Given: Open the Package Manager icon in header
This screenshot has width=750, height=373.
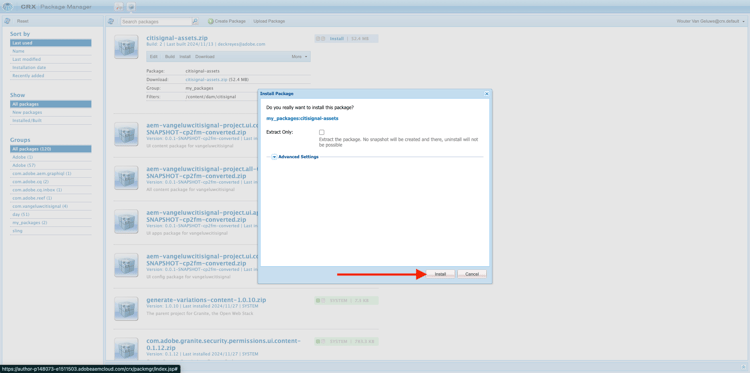Looking at the screenshot, I should pyautogui.click(x=131, y=7).
